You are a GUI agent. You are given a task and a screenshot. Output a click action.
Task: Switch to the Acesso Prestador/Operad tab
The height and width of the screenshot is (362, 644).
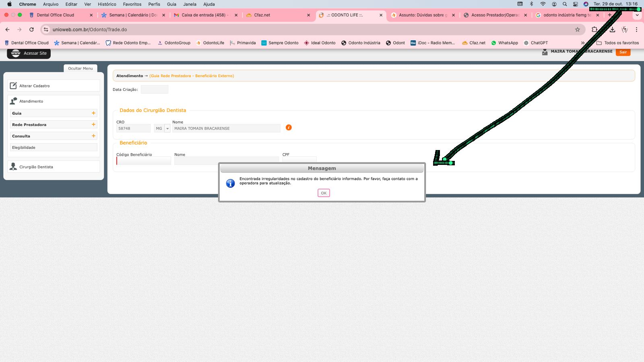[495, 15]
